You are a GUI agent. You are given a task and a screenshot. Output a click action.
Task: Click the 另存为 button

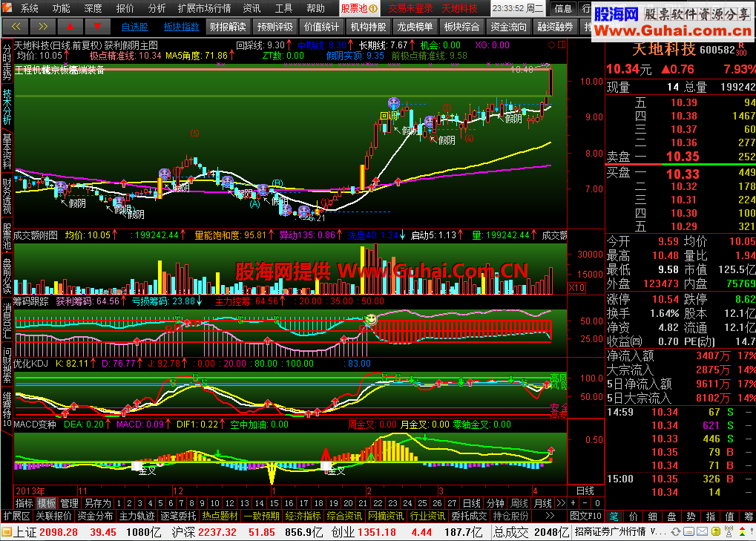click(98, 503)
